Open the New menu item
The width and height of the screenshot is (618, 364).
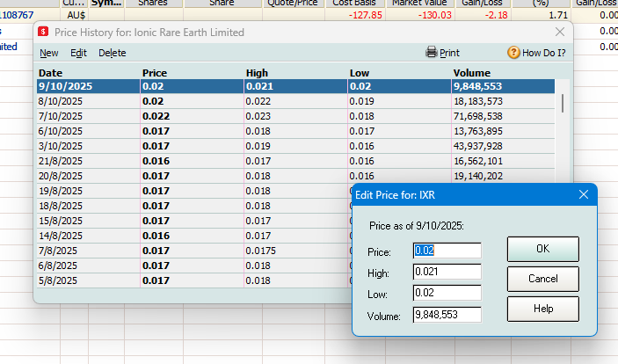pos(49,53)
